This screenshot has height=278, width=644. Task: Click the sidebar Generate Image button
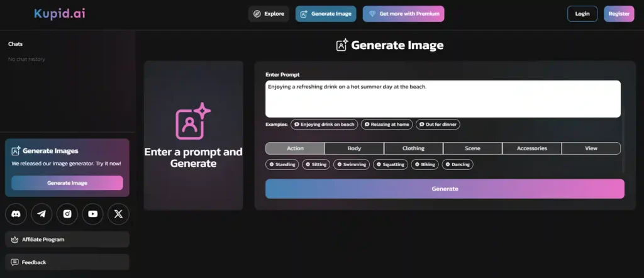pos(67,183)
